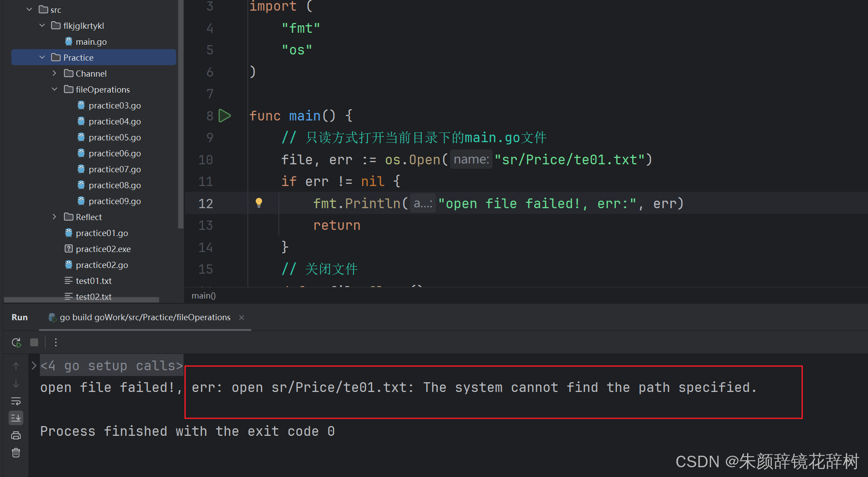Open practice03.go
The image size is (868, 477).
pos(114,105)
